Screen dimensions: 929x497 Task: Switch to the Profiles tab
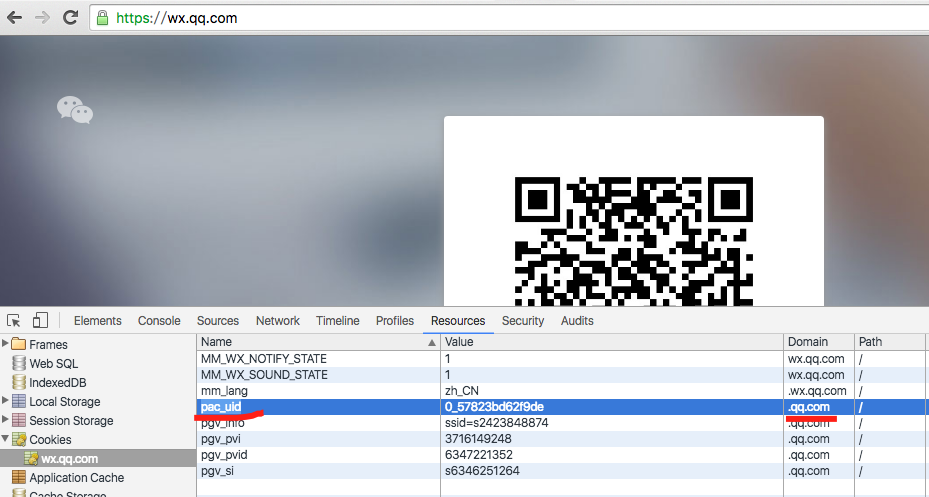tap(395, 320)
